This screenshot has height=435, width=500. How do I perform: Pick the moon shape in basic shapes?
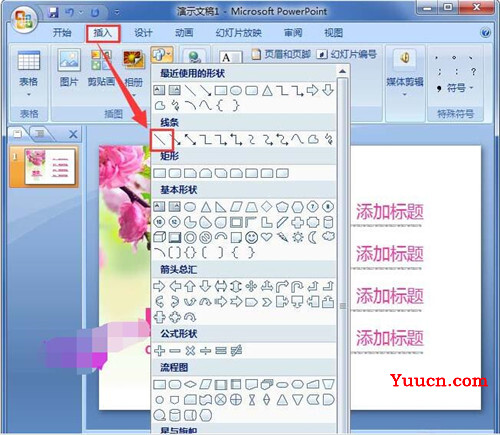click(x=312, y=237)
